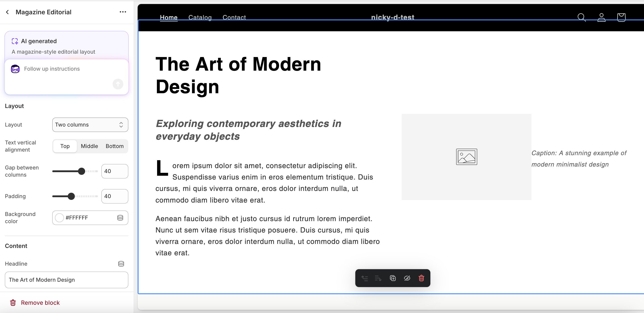Click the Headline text input field

(x=67, y=280)
